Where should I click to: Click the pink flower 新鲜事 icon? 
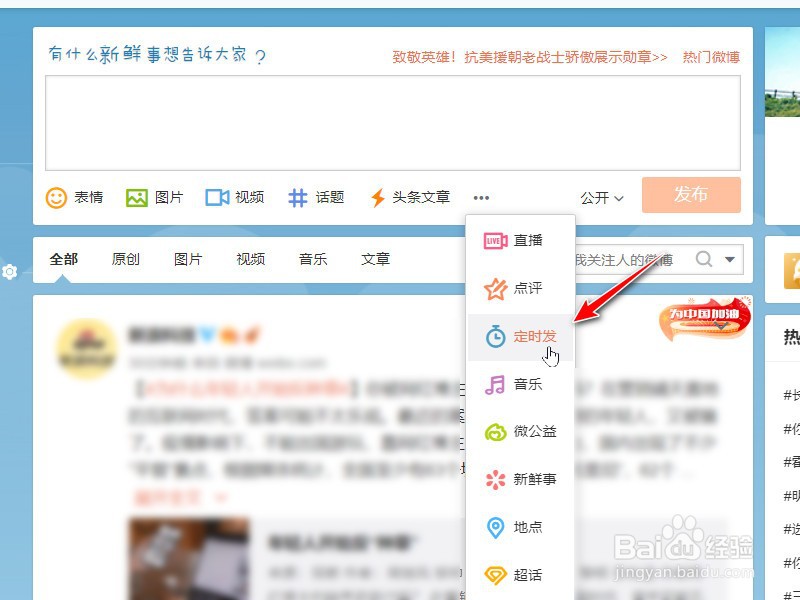coord(495,480)
